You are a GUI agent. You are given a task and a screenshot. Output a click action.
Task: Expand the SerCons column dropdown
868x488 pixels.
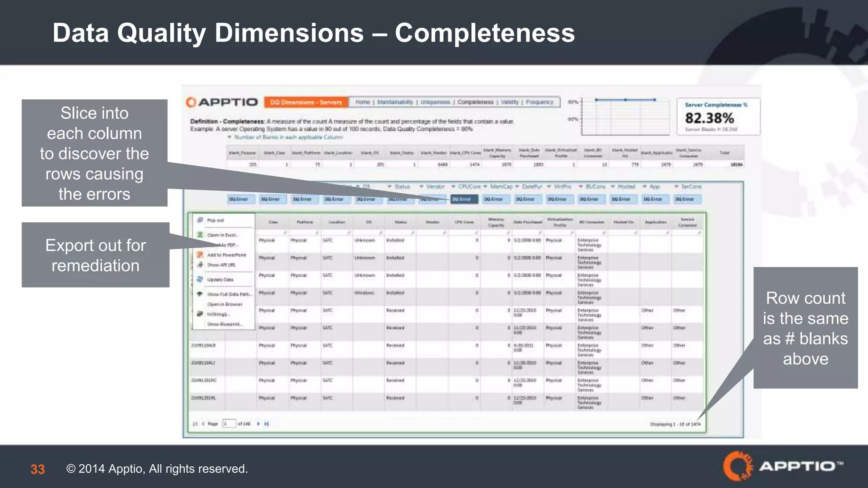pos(676,186)
